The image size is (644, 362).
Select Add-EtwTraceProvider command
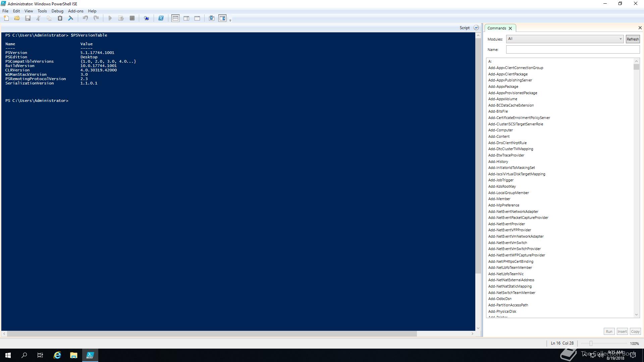(506, 155)
